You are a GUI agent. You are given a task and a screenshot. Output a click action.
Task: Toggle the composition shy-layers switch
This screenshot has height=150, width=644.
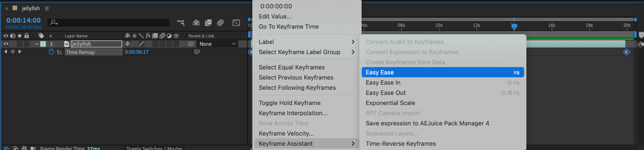(x=196, y=23)
